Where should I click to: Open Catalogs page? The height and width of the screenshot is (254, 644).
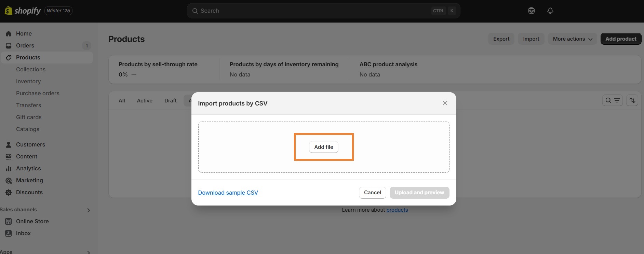pos(28,129)
